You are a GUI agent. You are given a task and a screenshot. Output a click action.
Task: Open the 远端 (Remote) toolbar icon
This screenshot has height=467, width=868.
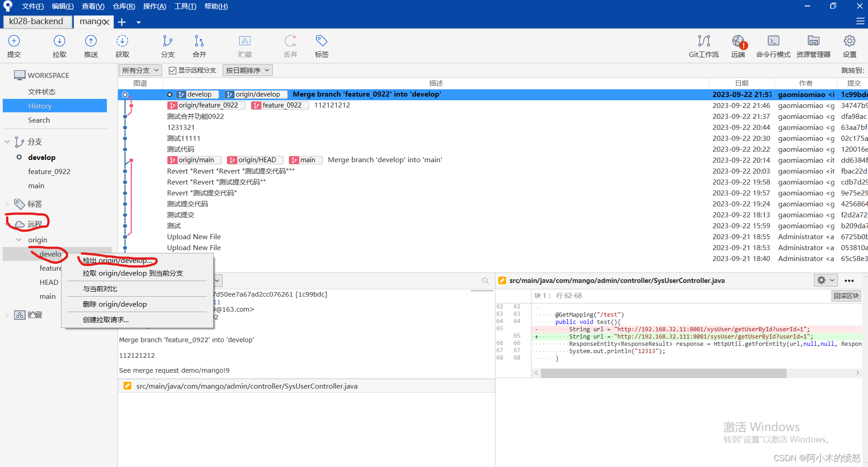pos(738,46)
